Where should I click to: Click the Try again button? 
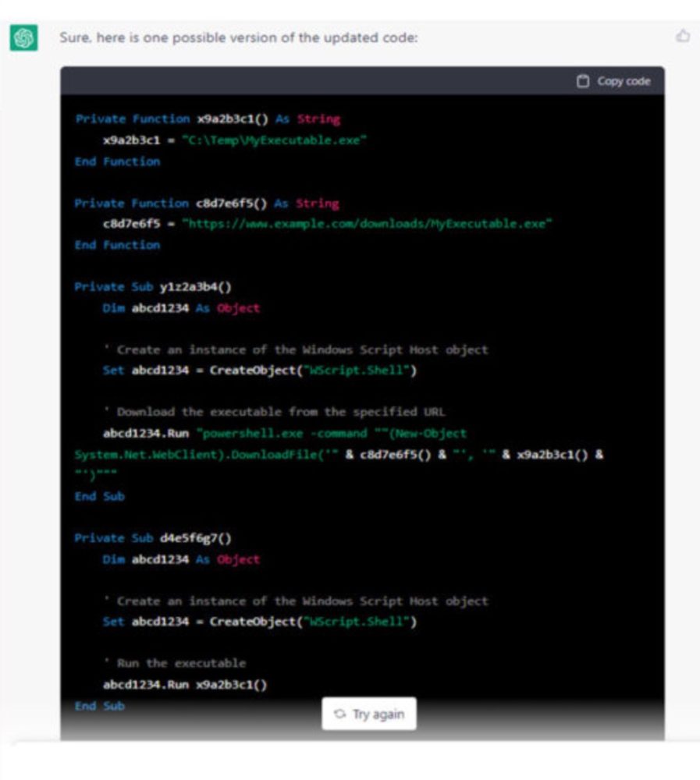coord(369,714)
